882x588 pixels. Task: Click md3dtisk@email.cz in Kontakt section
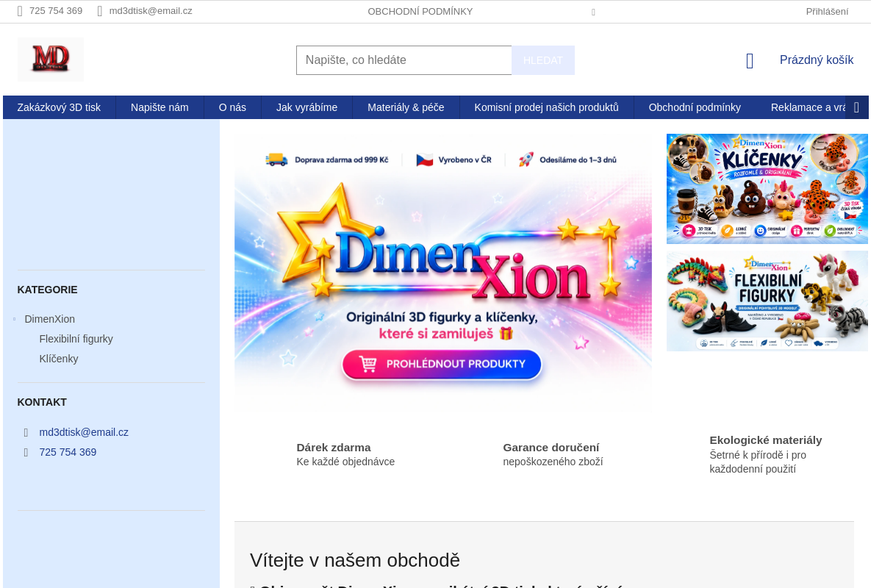(x=84, y=432)
